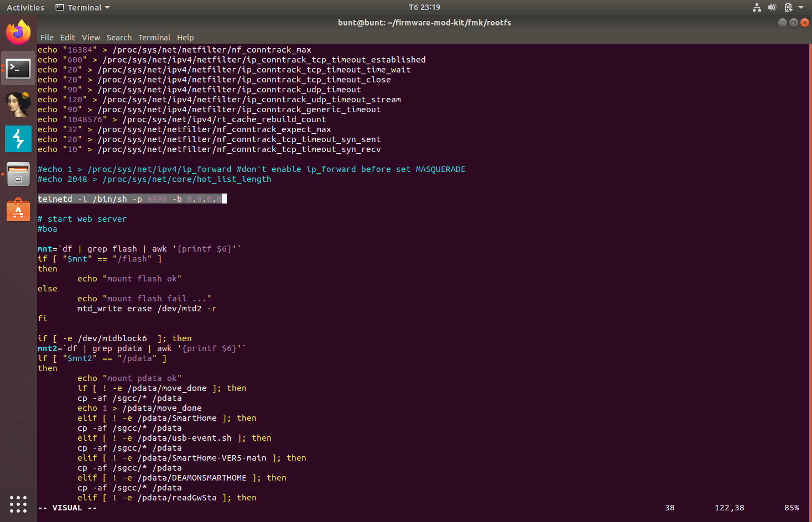Screen dimensions: 812x522
Task: Click the rt_cache_rebuild_count echo line
Action: 182,119
